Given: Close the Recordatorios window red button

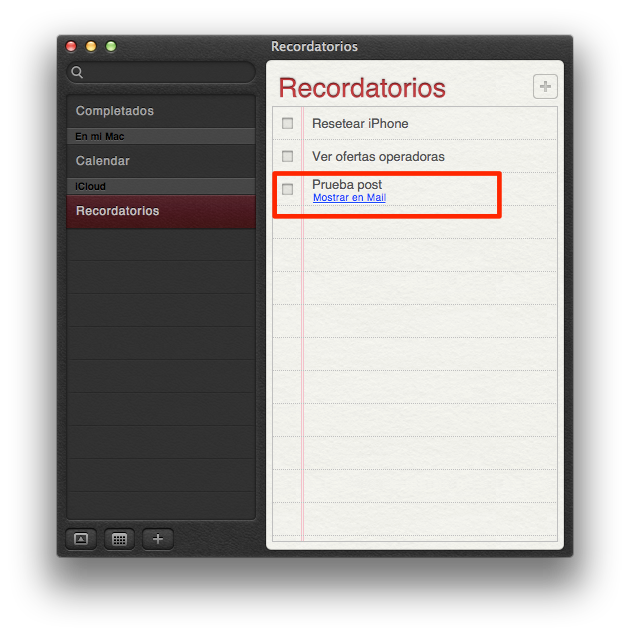Looking at the screenshot, I should coord(71,46).
